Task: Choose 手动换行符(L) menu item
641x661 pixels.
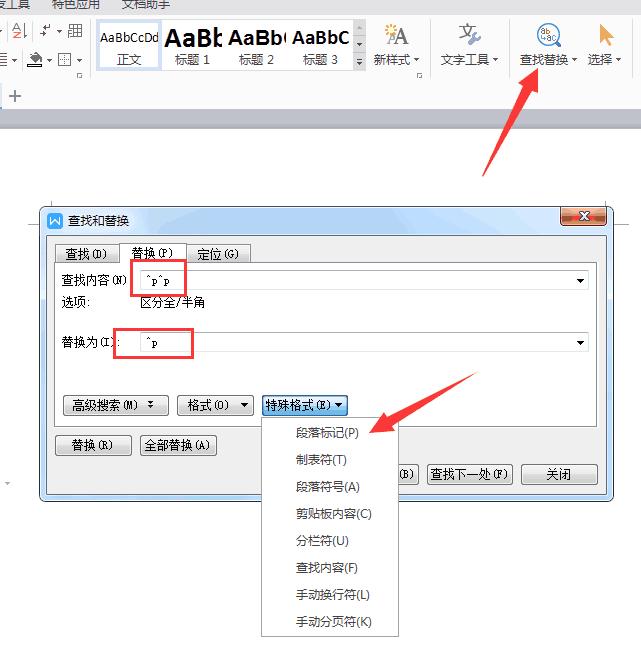Action: coord(330,594)
